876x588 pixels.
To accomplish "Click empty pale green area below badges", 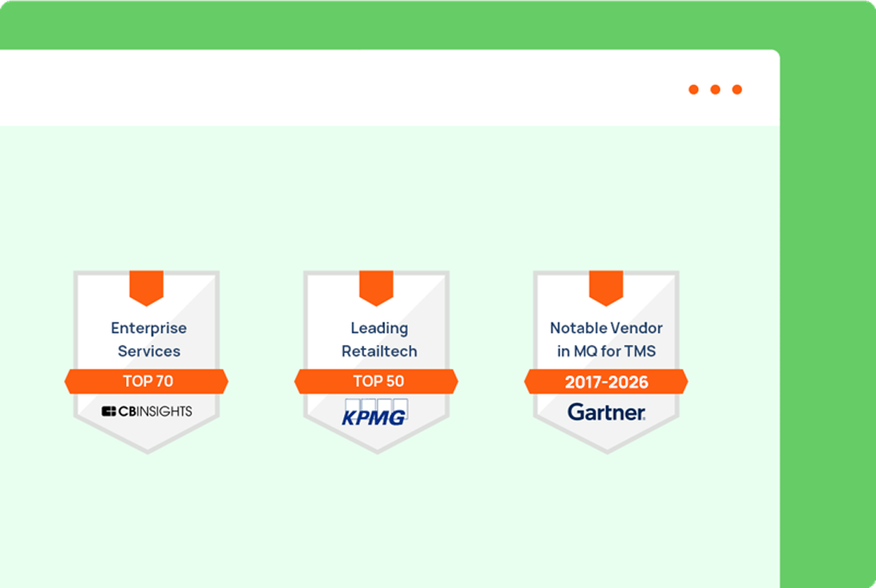I will click(x=374, y=524).
